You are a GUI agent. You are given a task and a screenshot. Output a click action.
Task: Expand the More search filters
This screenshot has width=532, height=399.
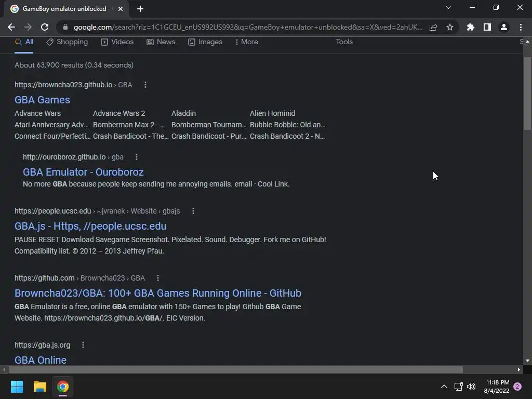[x=247, y=42]
